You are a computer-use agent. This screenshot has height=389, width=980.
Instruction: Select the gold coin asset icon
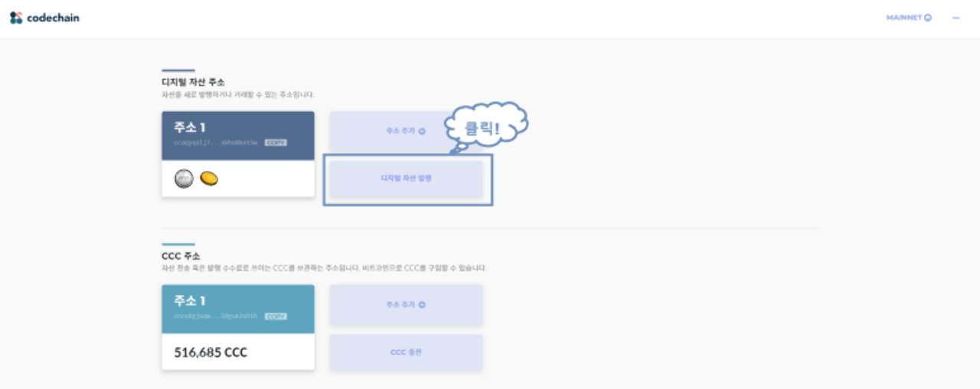click(209, 178)
